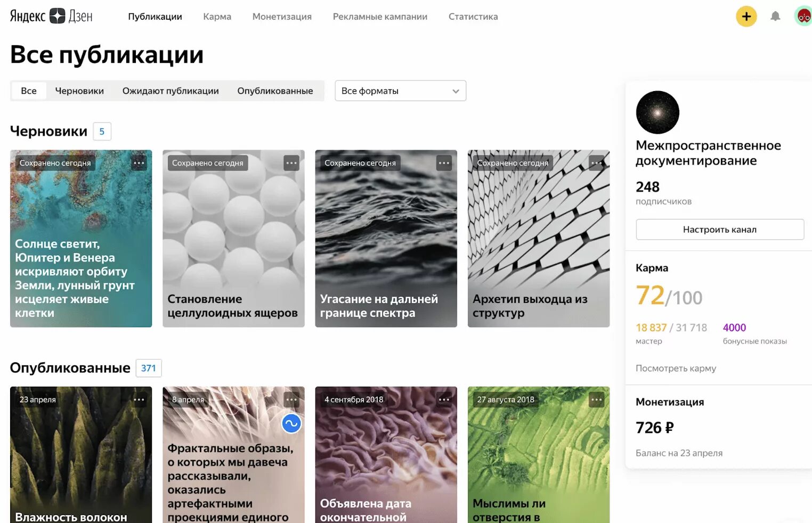Click the Яндекс Дзен logo
812x523 pixels.
[x=51, y=16]
